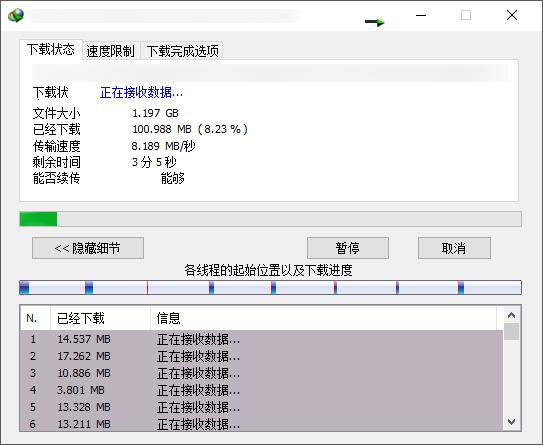543x445 pixels.
Task: Click the green overall progress bar
Action: (x=270, y=219)
